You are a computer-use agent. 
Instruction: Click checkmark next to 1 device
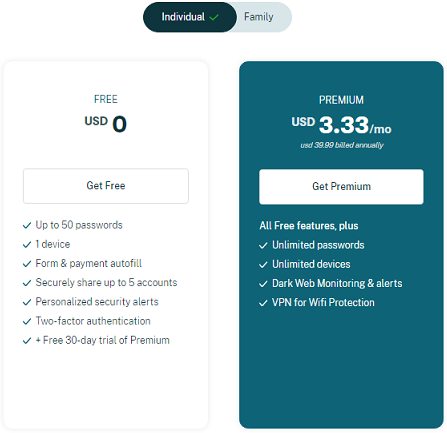27,245
